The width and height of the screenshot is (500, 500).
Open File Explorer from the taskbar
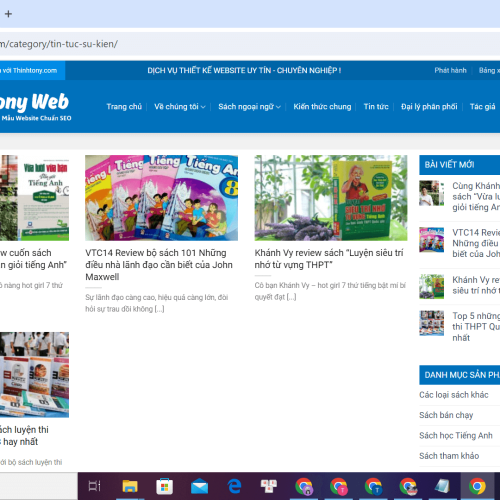coord(130,486)
